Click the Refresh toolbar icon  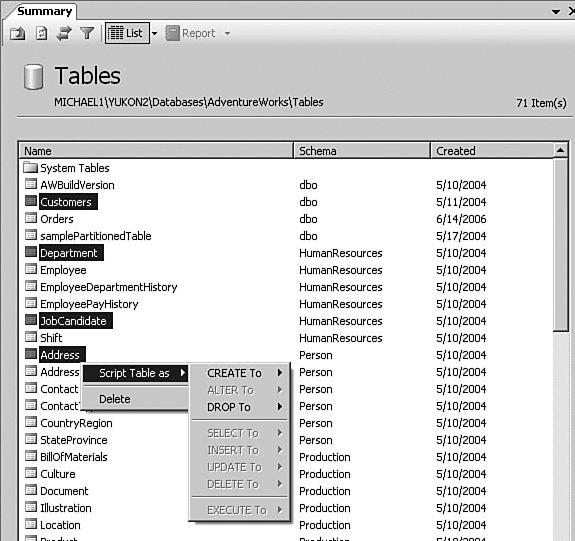41,33
